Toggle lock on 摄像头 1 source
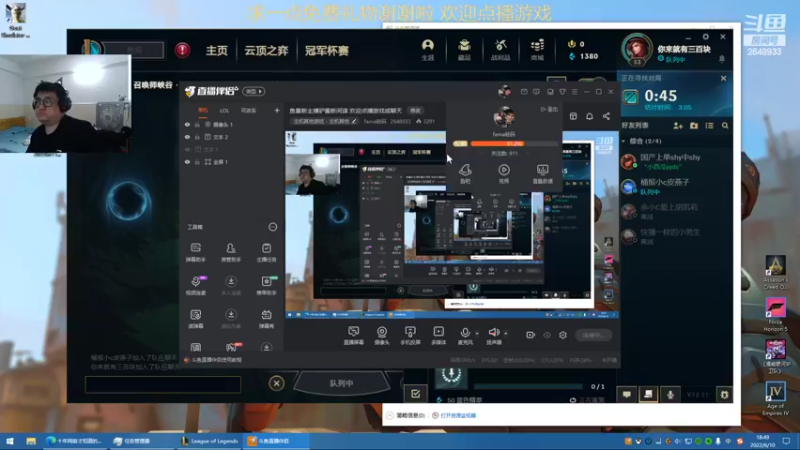 coord(197,124)
